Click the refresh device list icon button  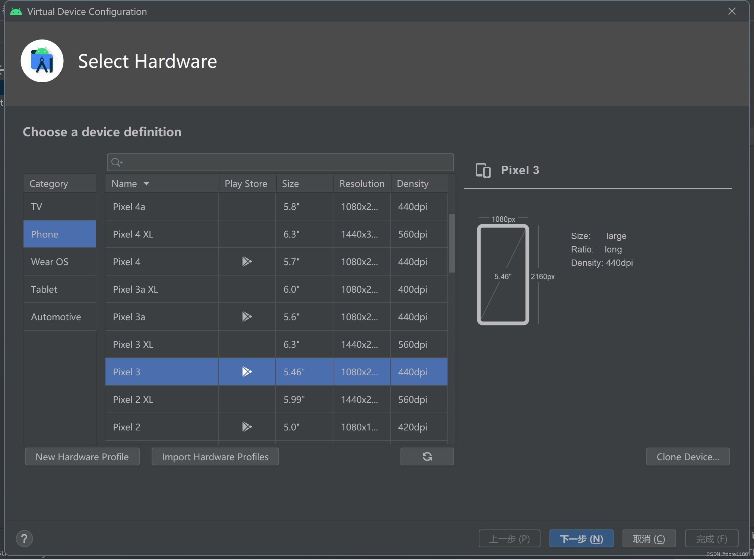(427, 456)
